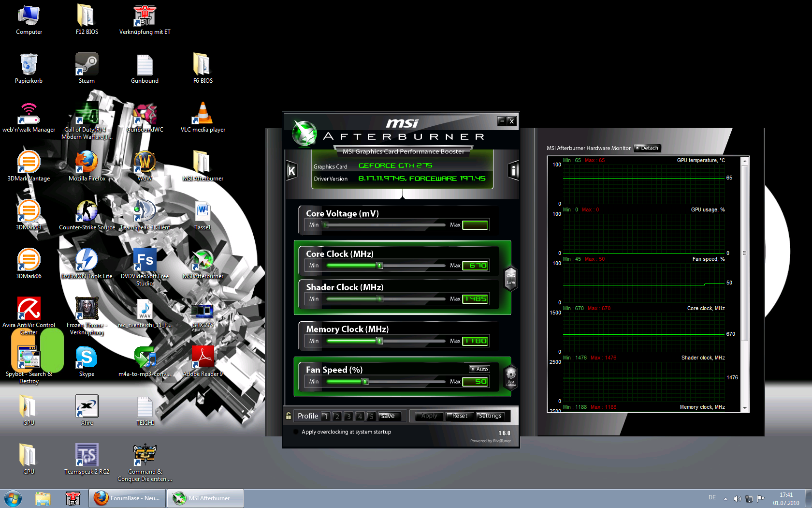Viewport: 812px width, 508px height.
Task: Select the DVDVideoSoft Free Studio icon
Action: coord(145,268)
